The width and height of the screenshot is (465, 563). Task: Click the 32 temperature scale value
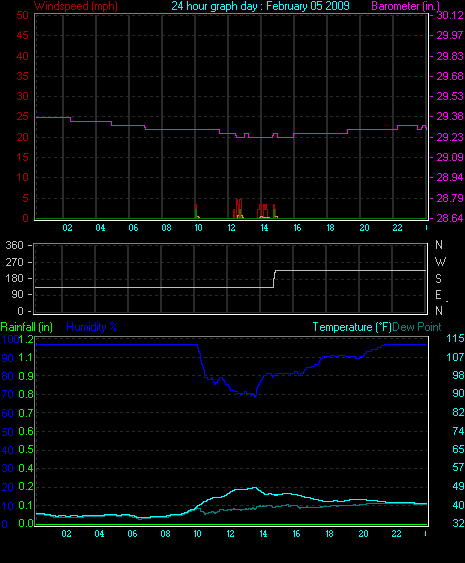tap(458, 523)
